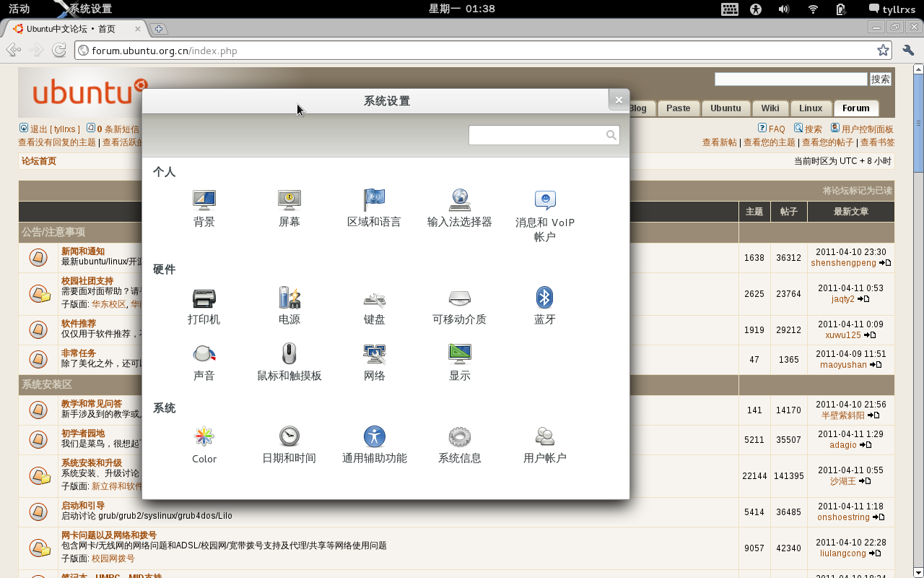The width and height of the screenshot is (924, 578).
Task: Click the forum search text box
Action: (790, 79)
